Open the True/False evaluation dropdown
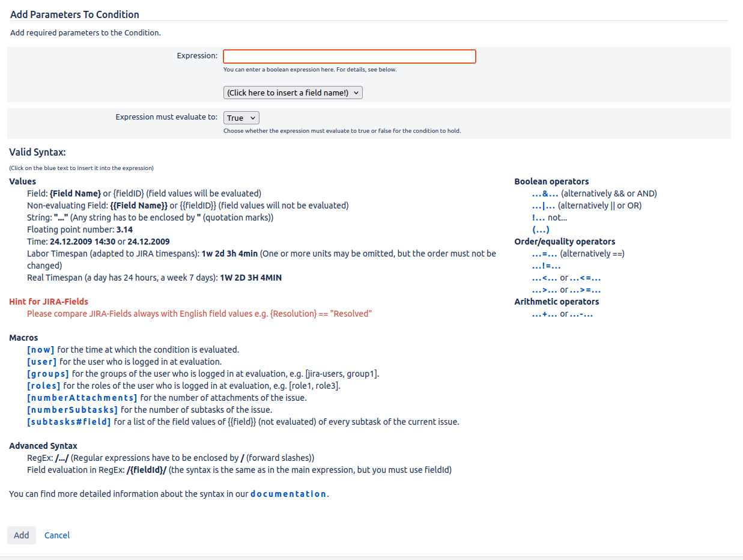The width and height of the screenshot is (743, 560). [x=240, y=117]
